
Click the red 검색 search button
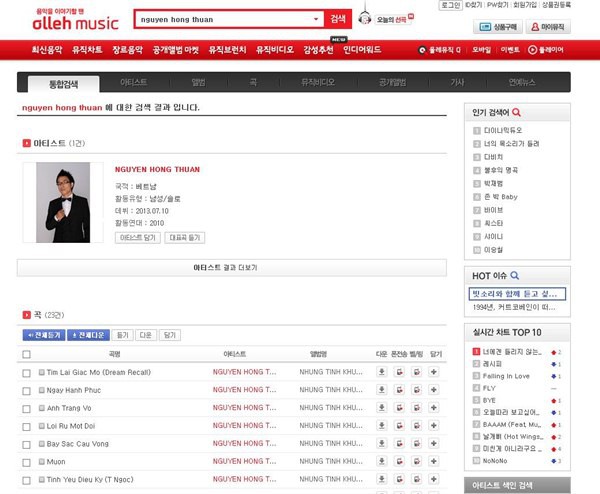(338, 19)
